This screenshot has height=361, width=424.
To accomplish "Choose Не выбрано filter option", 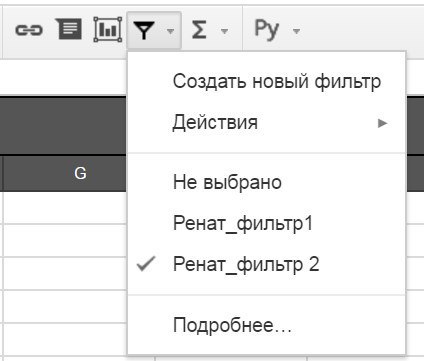I will coord(266,182).
